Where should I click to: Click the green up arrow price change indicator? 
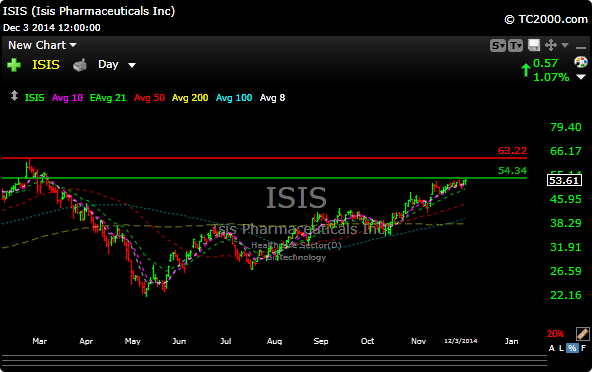coord(526,70)
